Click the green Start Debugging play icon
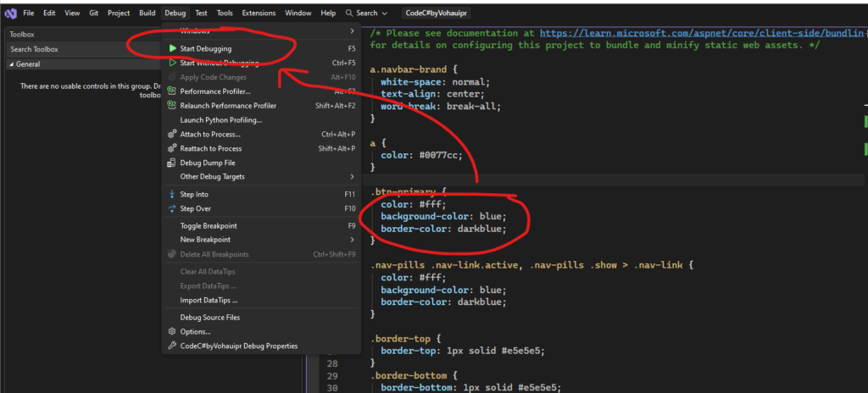 click(x=172, y=49)
